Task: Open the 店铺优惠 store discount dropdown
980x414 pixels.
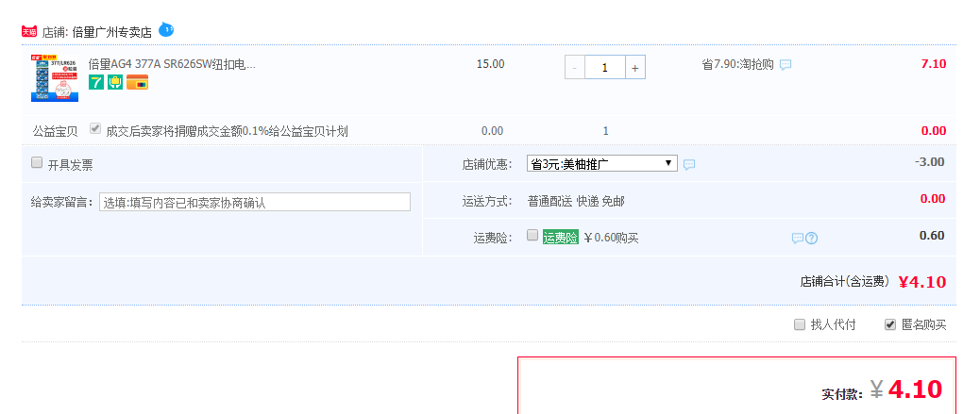Action: tap(601, 163)
